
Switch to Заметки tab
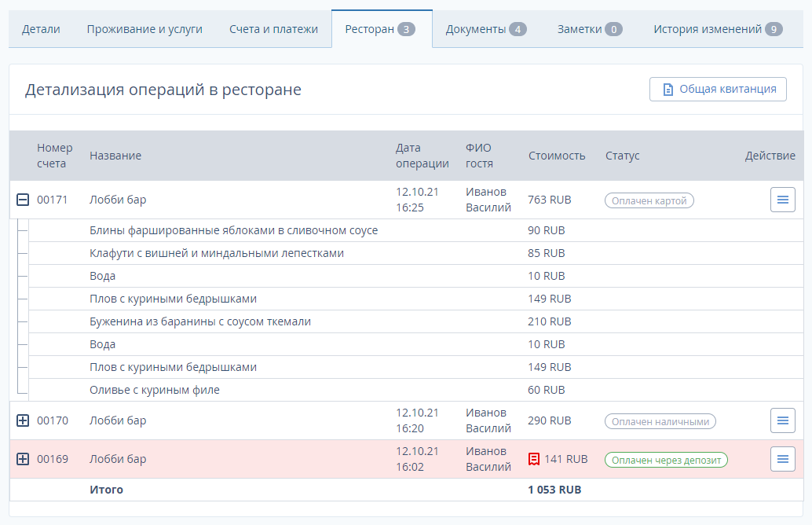point(590,29)
